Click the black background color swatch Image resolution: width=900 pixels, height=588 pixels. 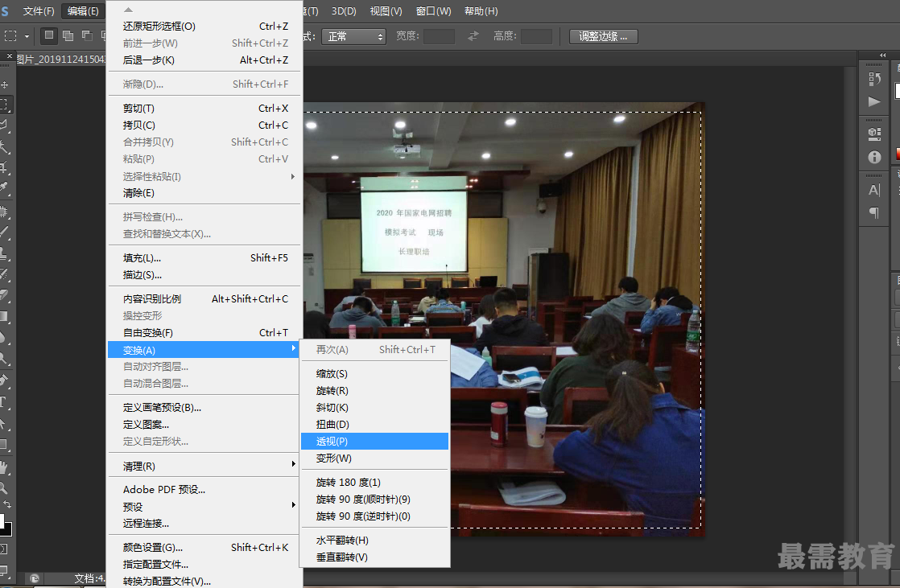coord(7,529)
